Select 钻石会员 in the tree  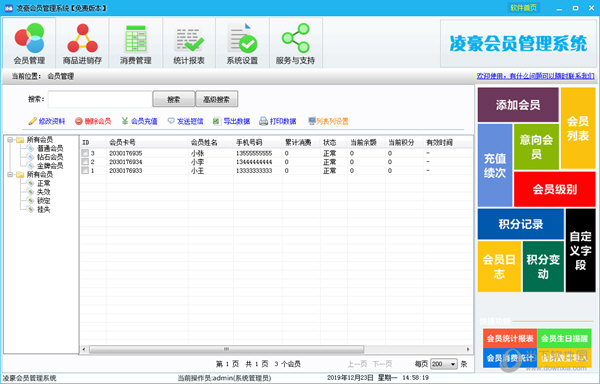50,157
